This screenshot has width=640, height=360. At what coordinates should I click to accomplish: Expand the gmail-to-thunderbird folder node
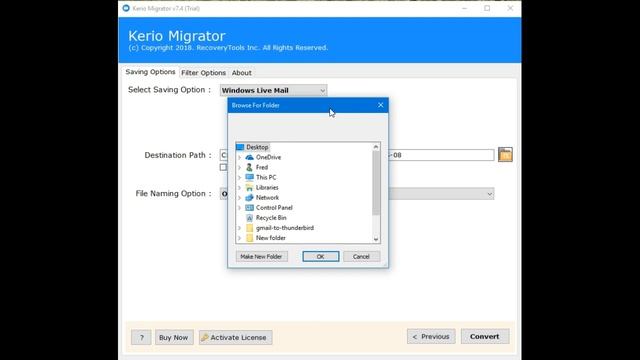pos(240,228)
